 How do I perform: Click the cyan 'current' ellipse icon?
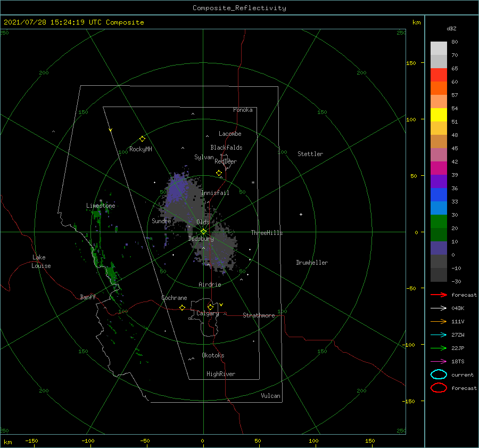[439, 374]
